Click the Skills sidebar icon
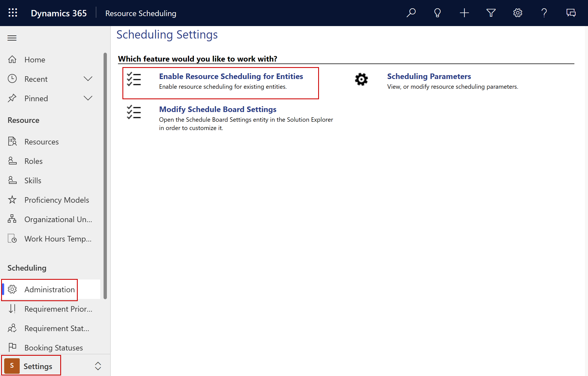This screenshot has height=376, width=588. (12, 180)
